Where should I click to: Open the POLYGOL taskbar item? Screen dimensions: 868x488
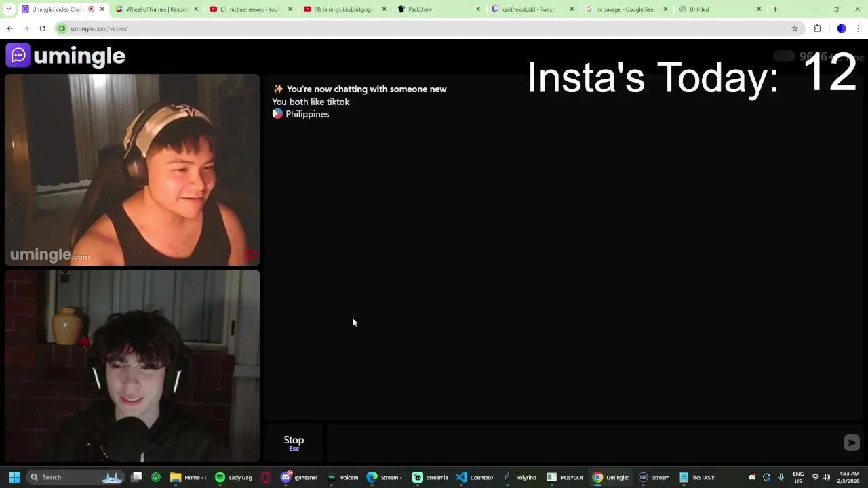566,477
